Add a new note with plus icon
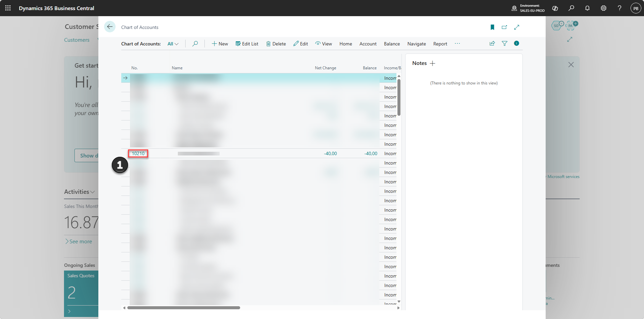This screenshot has width=644, height=319. point(433,63)
